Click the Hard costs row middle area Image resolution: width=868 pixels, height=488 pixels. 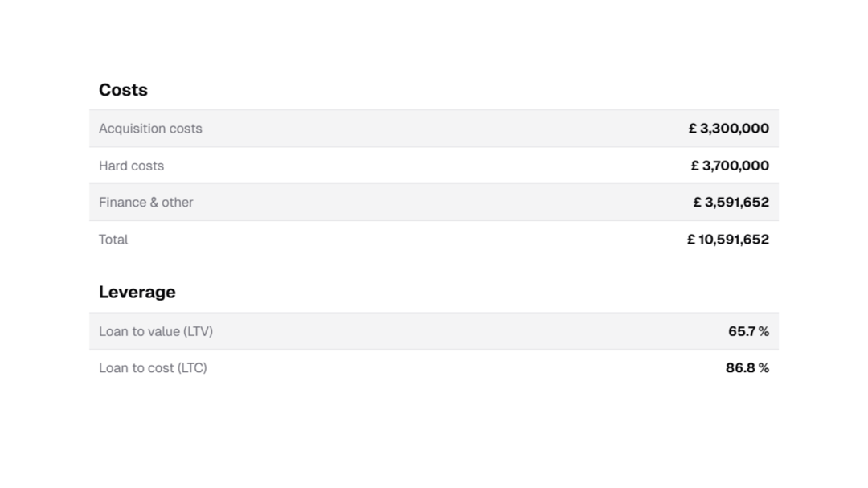click(434, 166)
